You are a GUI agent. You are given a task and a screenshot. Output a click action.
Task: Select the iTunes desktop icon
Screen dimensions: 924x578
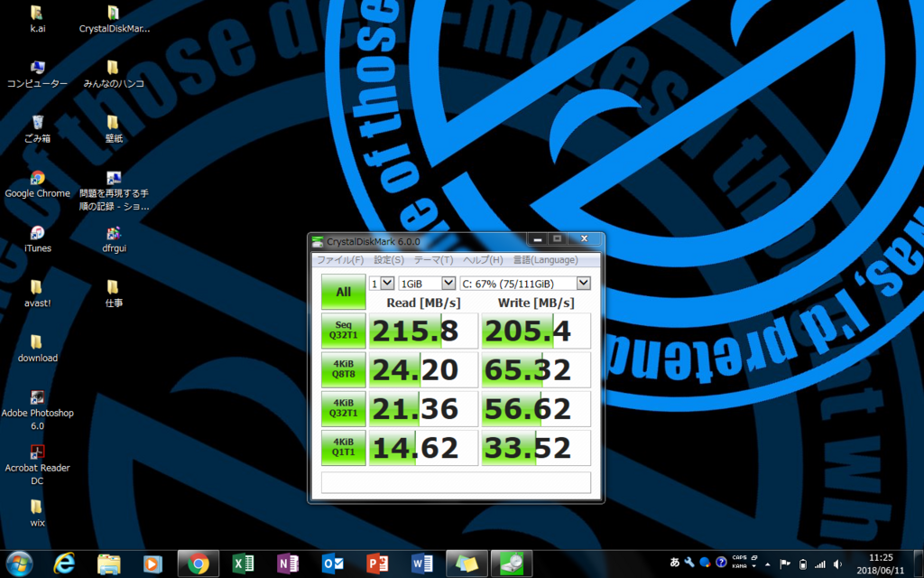coord(37,238)
